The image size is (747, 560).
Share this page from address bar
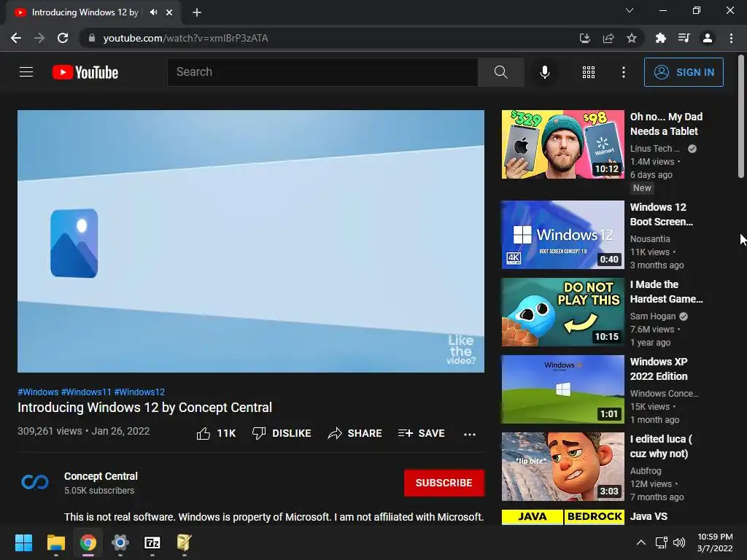pos(608,38)
